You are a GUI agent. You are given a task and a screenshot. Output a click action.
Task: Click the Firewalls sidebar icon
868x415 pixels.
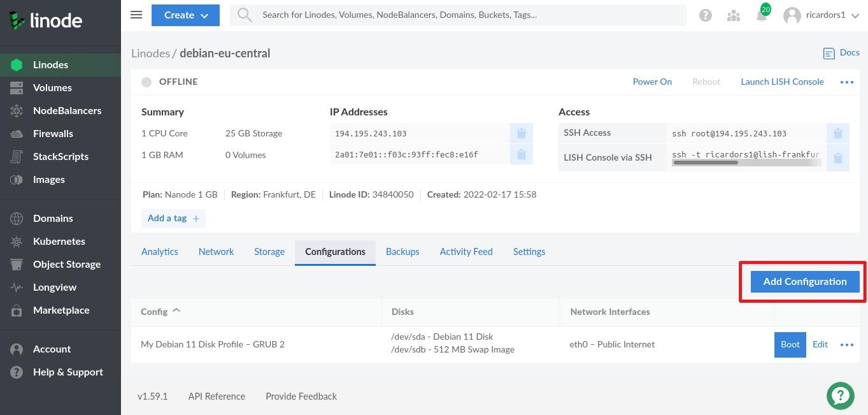coord(17,134)
